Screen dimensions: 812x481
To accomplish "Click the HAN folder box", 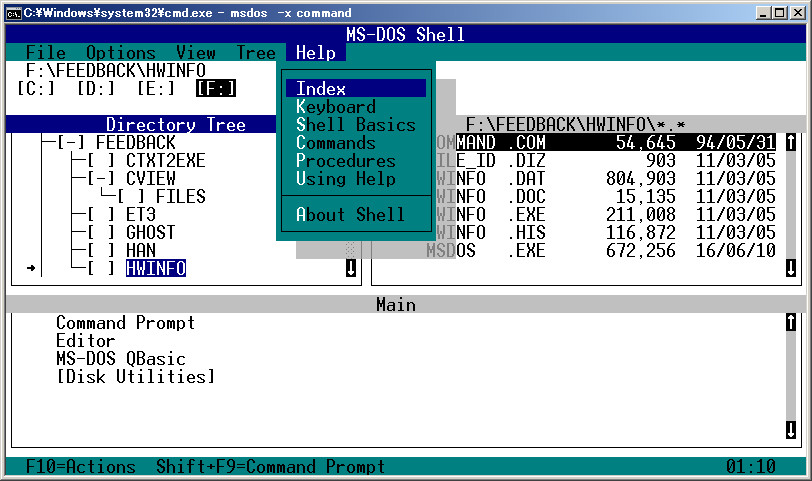I will pos(100,251).
